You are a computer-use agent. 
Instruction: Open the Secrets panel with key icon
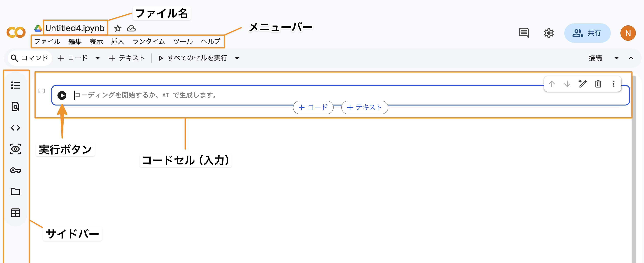[16, 170]
